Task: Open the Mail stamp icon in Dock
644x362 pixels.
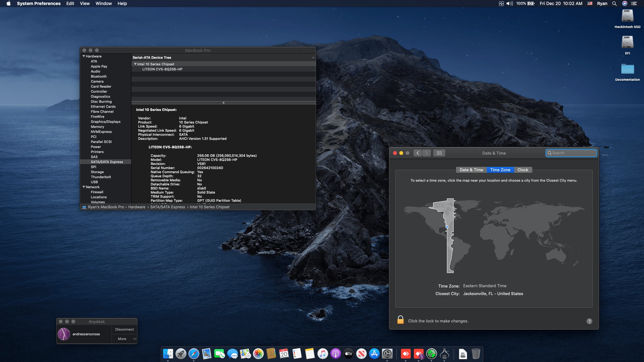Action: pyautogui.click(x=207, y=354)
